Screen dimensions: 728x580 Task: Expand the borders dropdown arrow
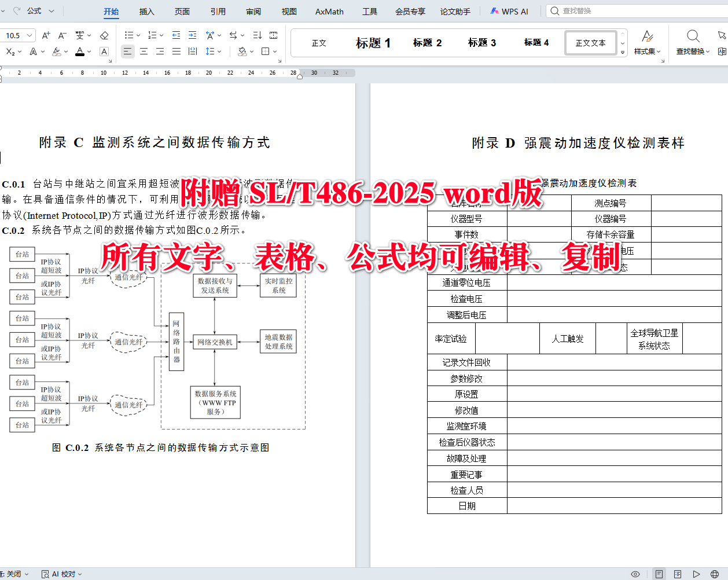click(x=274, y=52)
